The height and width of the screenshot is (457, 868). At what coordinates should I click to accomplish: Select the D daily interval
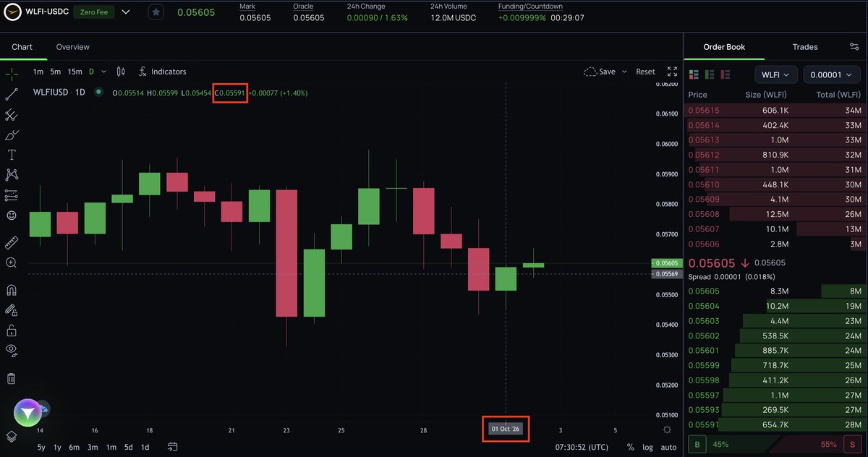pos(91,72)
